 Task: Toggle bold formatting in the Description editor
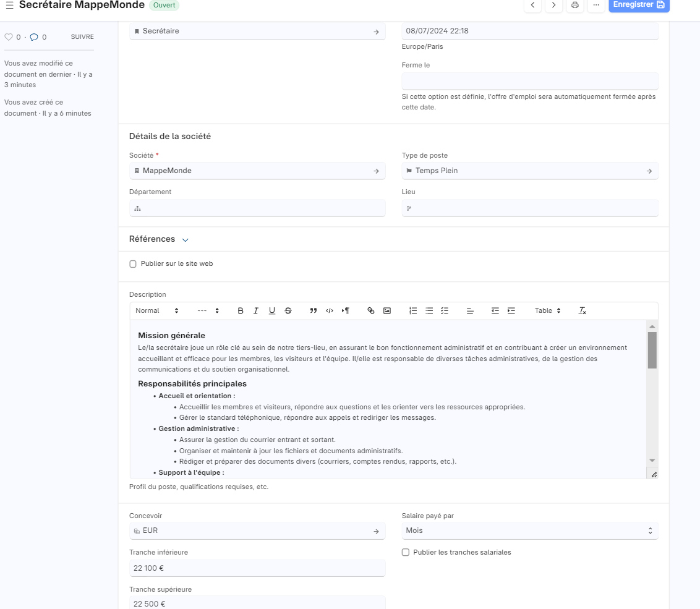click(x=241, y=310)
